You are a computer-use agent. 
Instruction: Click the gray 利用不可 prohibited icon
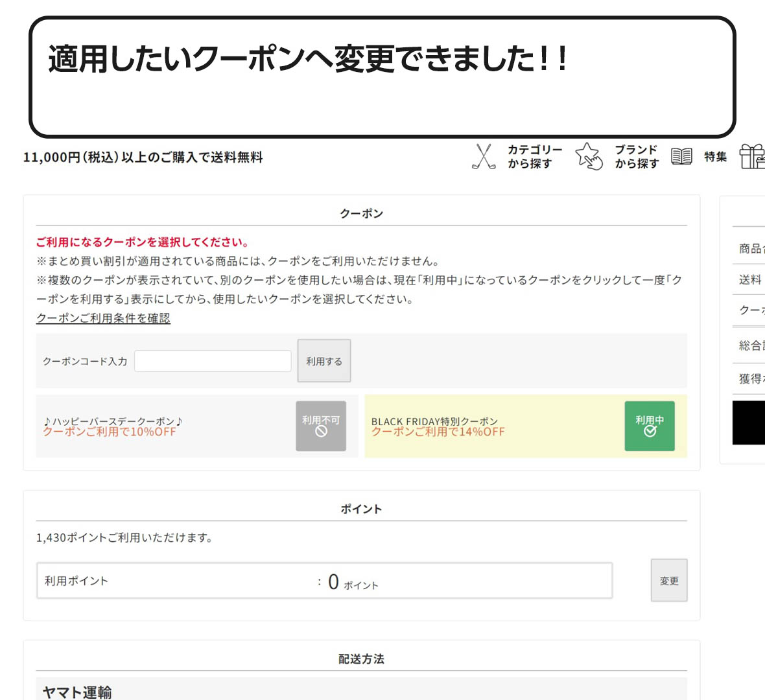tap(321, 426)
